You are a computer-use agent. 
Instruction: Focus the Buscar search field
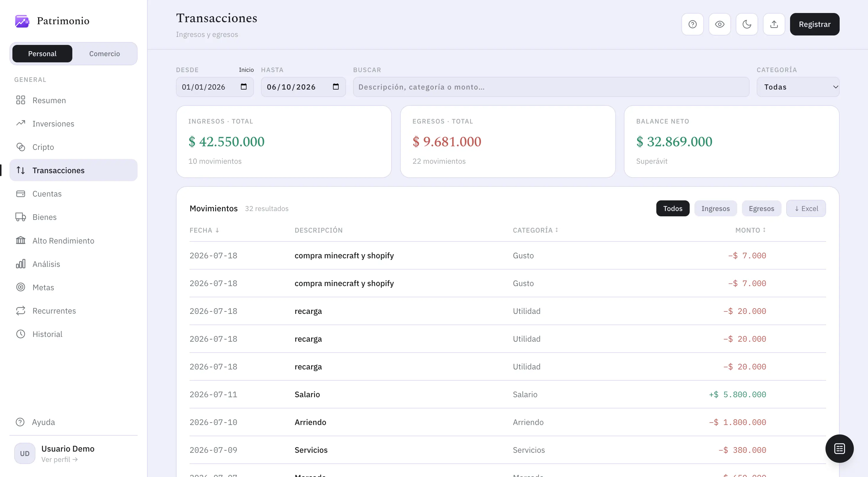(x=551, y=87)
